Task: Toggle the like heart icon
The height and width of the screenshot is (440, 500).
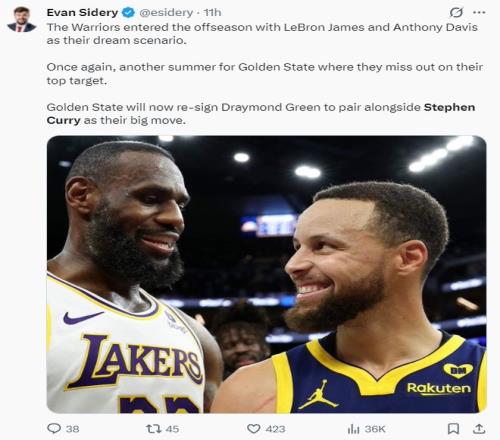Action: point(254,429)
